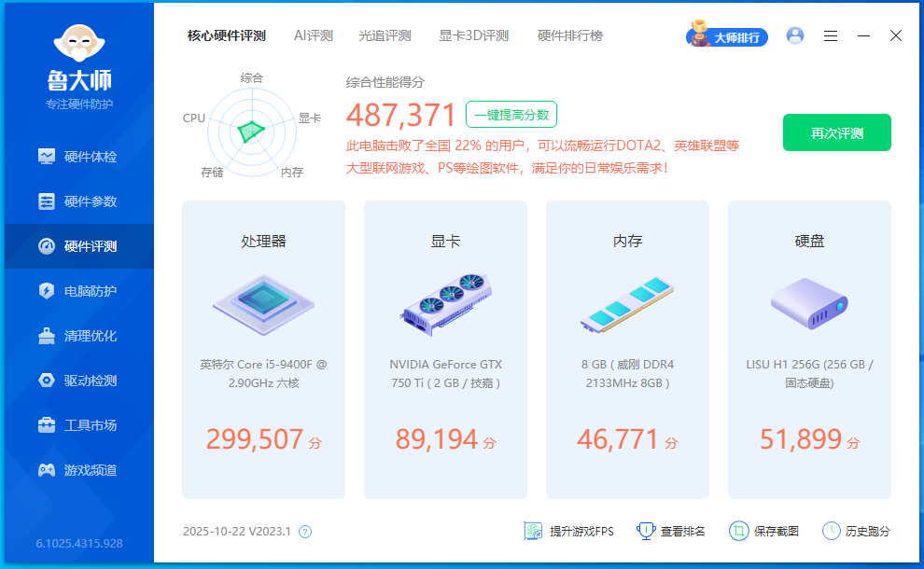Open 硬件体检 in sidebar

[79, 157]
